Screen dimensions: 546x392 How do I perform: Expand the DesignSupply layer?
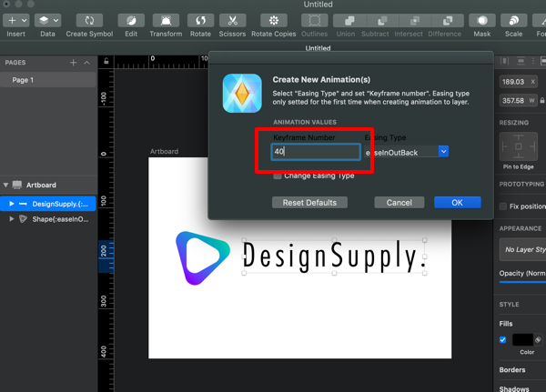pos(12,204)
